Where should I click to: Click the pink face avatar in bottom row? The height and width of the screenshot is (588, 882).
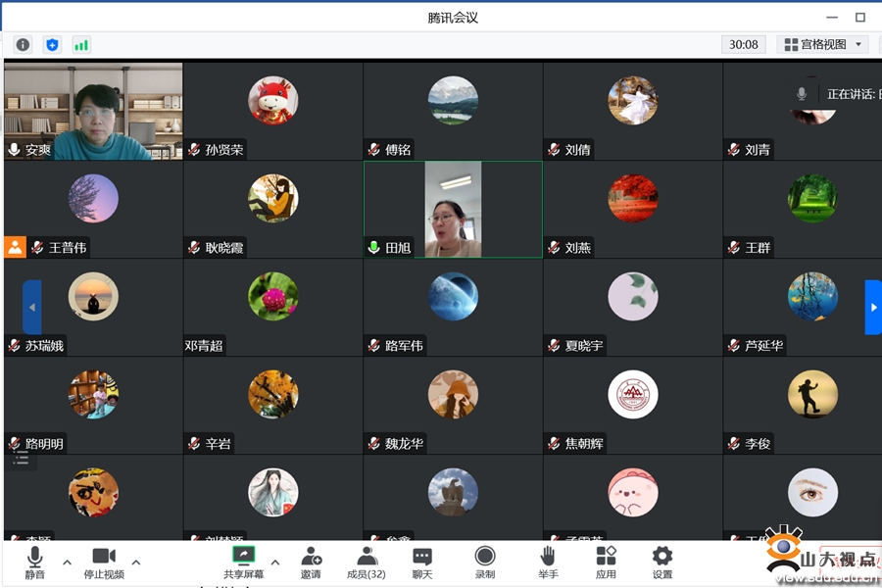[x=633, y=492]
